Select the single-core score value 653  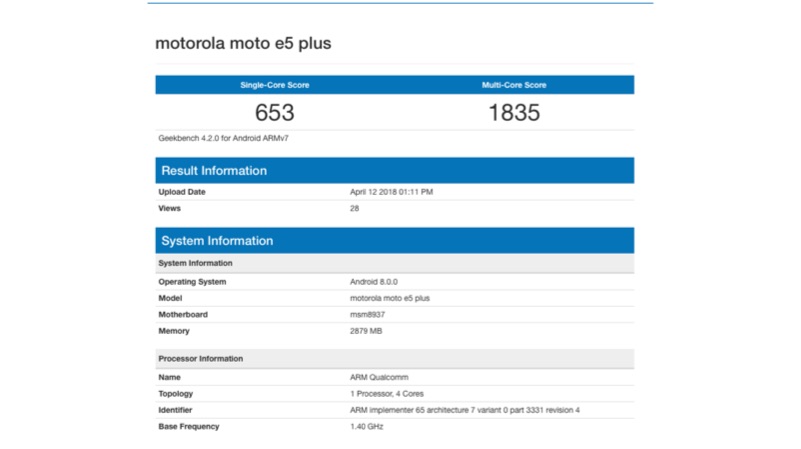pyautogui.click(x=274, y=113)
